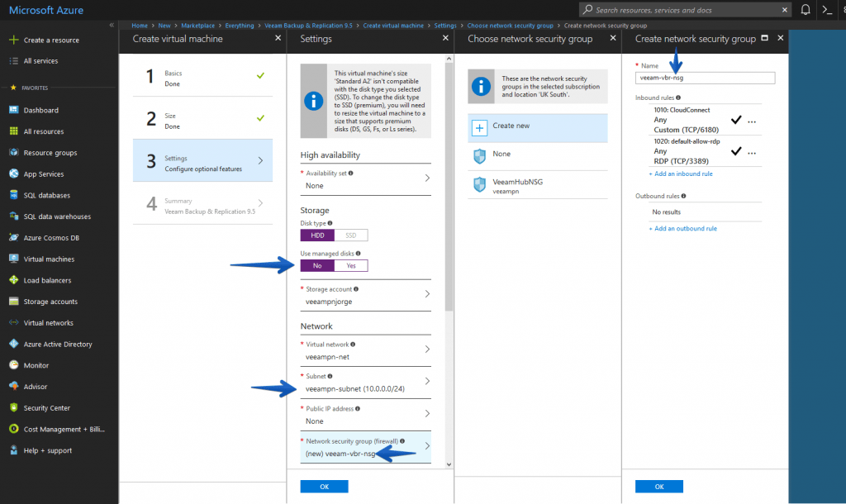The width and height of the screenshot is (846, 504).
Task: Clear the search box with X
Action: pyautogui.click(x=785, y=10)
